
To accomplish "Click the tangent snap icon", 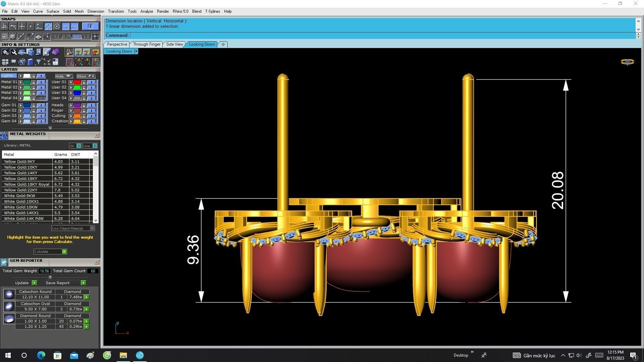I will click(x=13, y=26).
